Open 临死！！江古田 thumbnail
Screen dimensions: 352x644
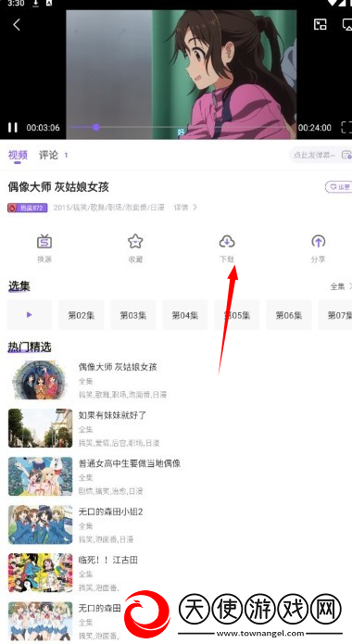(40, 573)
